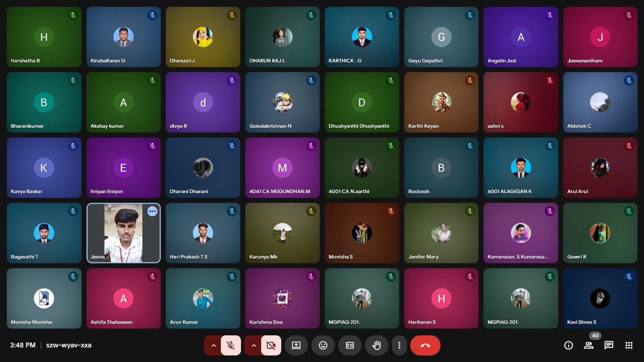Screen dimensions: 644x362
Task: Click the KARTHICK . G participant tile
Action: pyautogui.click(x=362, y=37)
